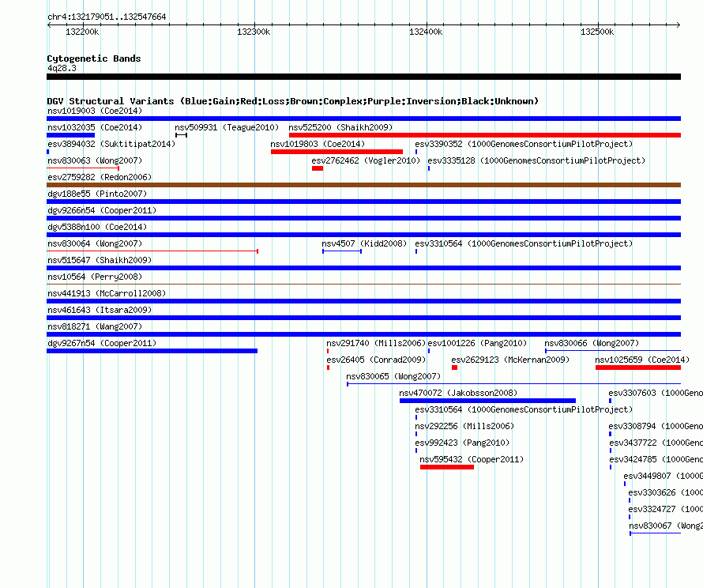Viewport: 703px width, 588px height.
Task: Open variant nsv470072 (Jakobsson2008) label
Action: pos(458,393)
